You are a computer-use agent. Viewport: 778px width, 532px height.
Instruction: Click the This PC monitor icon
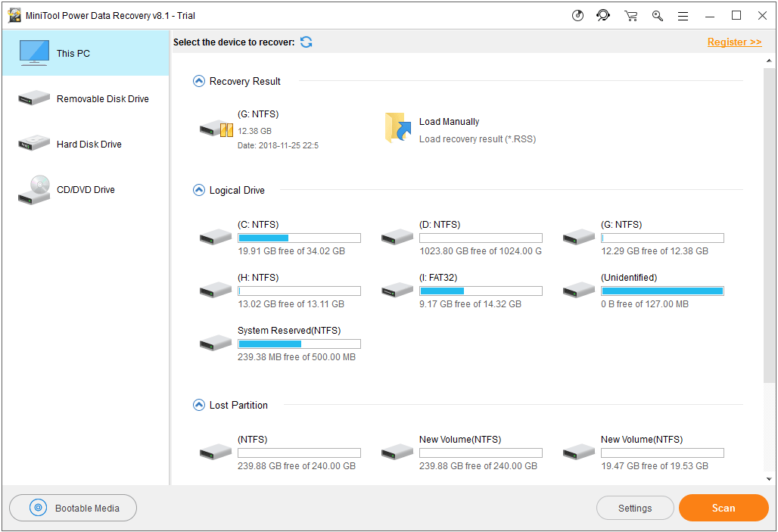[34, 53]
